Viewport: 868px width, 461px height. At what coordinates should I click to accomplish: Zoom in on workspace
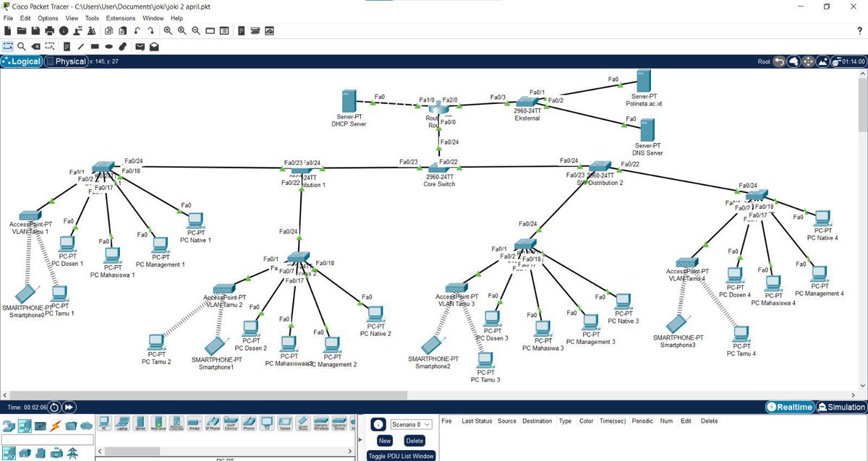tap(168, 31)
